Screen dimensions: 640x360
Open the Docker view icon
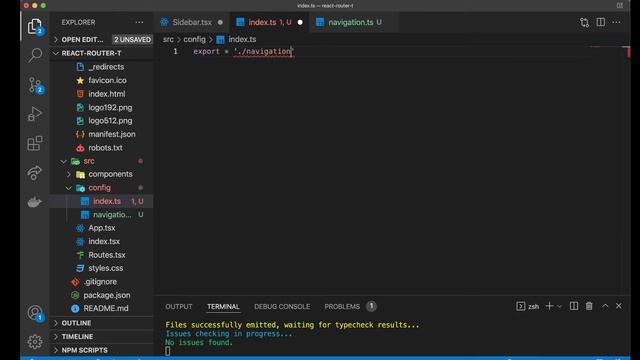point(35,202)
